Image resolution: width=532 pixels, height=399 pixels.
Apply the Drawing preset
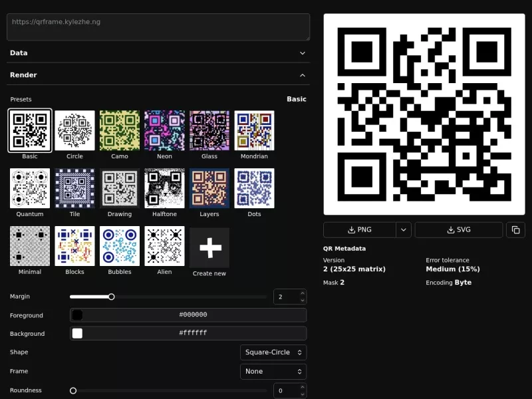coord(120,188)
